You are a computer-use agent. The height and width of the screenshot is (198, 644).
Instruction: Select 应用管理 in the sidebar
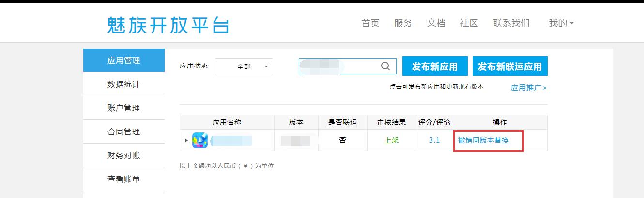click(x=124, y=60)
